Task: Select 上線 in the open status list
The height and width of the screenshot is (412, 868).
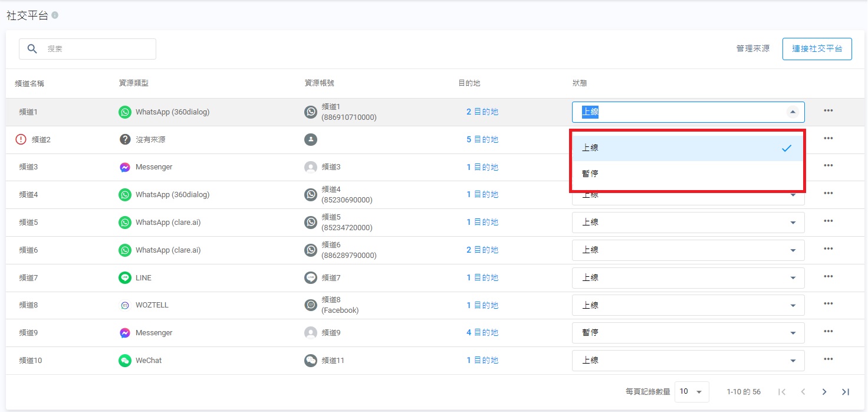Action: (687, 148)
